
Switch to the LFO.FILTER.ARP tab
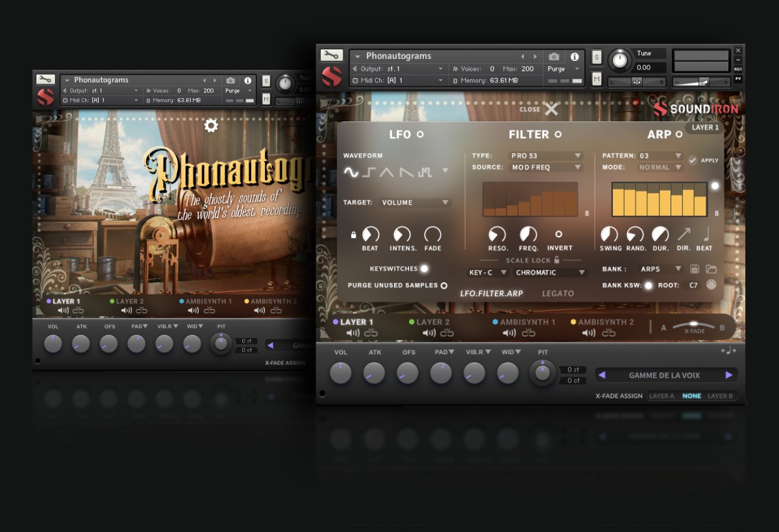coord(491,293)
